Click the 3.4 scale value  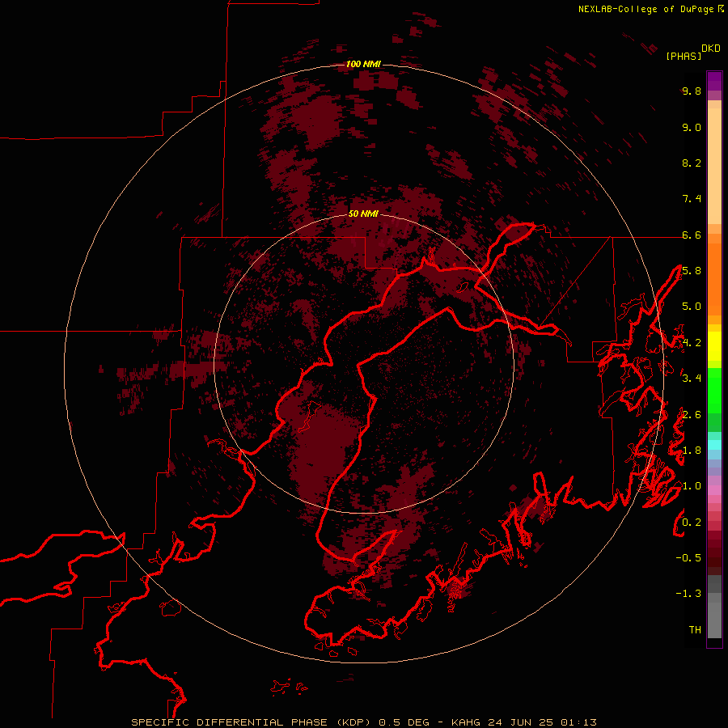[692, 379]
